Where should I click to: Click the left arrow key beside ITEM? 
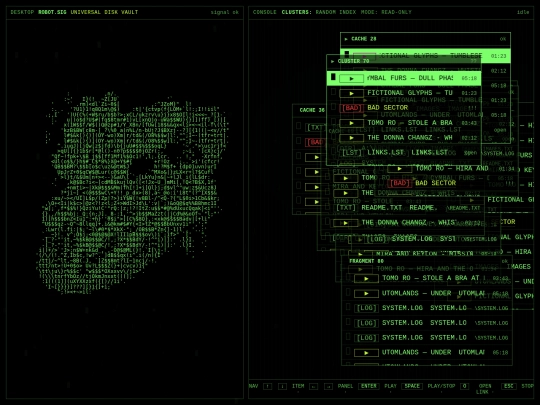point(313,386)
